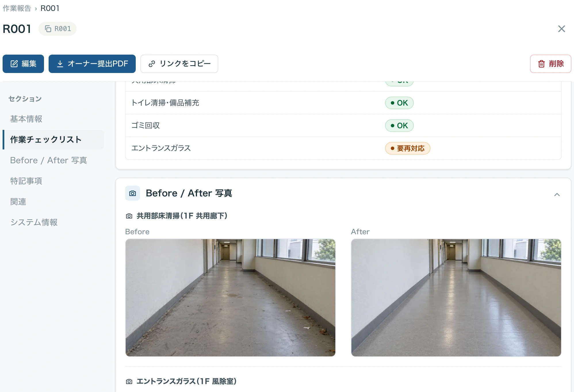Open the 編集 edit button
The image size is (574, 392).
click(23, 64)
